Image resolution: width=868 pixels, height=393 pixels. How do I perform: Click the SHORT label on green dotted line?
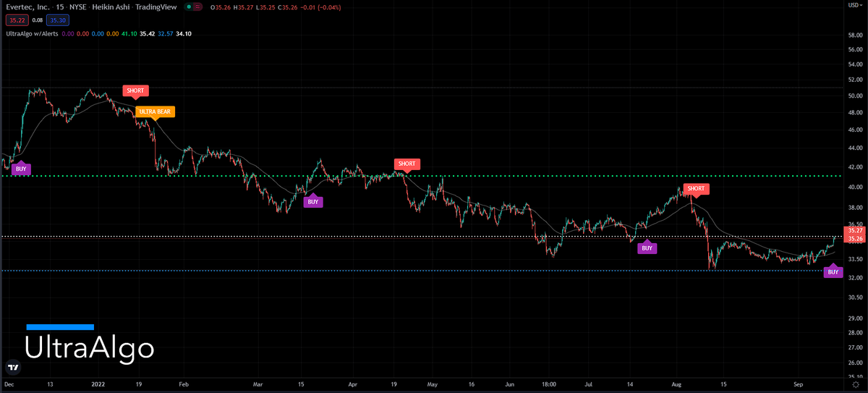click(407, 164)
